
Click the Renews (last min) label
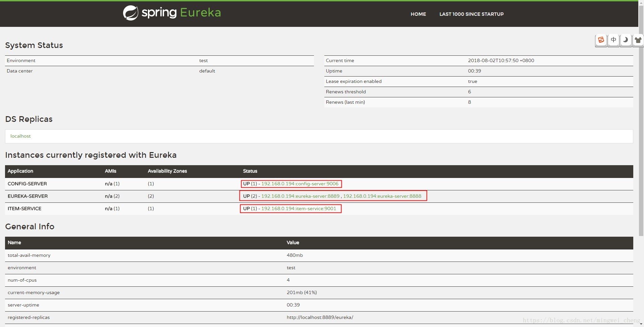(x=345, y=102)
